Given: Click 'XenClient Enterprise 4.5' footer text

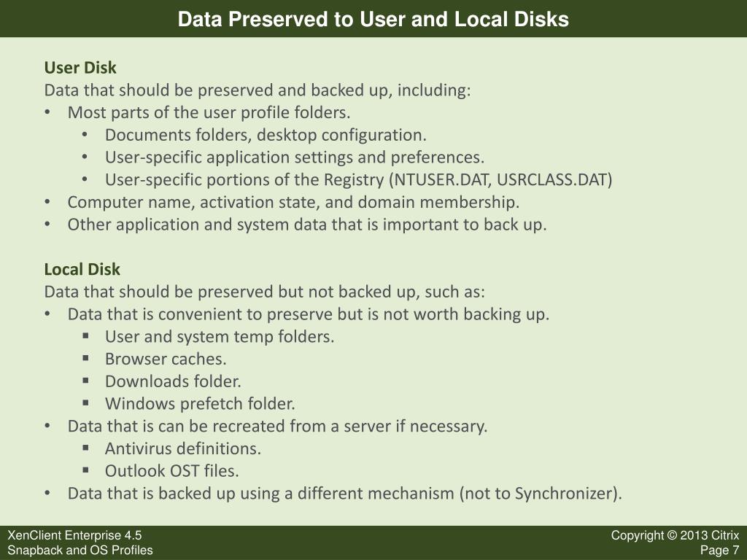Looking at the screenshot, I should pos(75,535).
